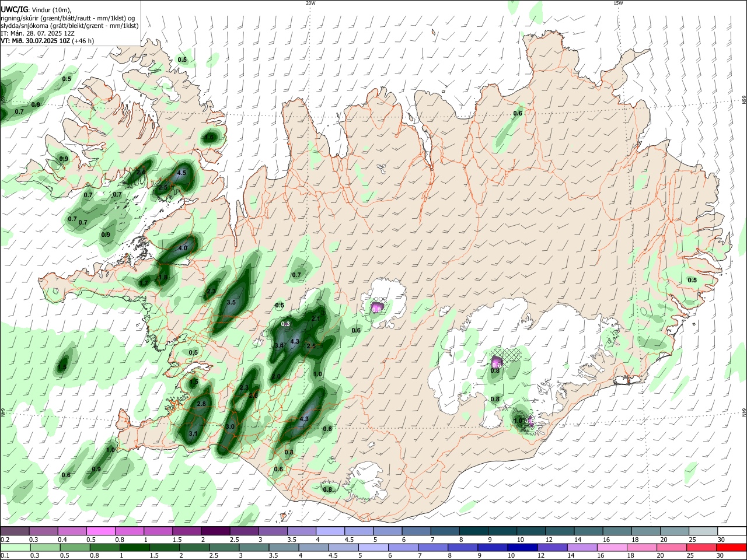Screen dimensions: 747x560
Task: Click the 2.8 precipitation value on the map
Action: (x=202, y=404)
